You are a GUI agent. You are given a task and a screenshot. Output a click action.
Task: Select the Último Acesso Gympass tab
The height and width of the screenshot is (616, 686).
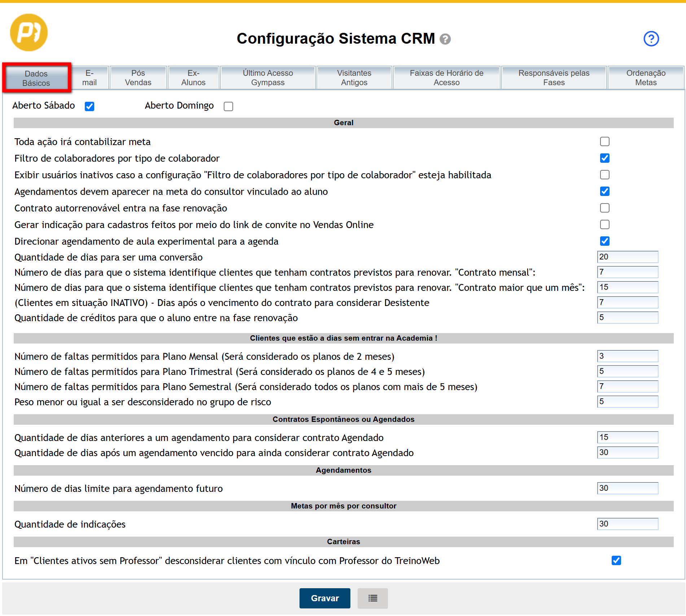268,78
